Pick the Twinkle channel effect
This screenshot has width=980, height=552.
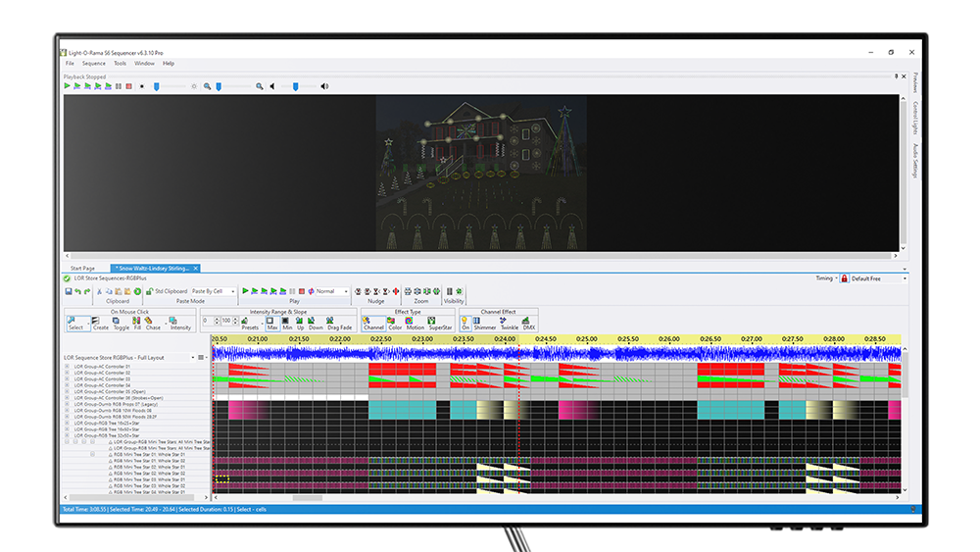tap(509, 322)
